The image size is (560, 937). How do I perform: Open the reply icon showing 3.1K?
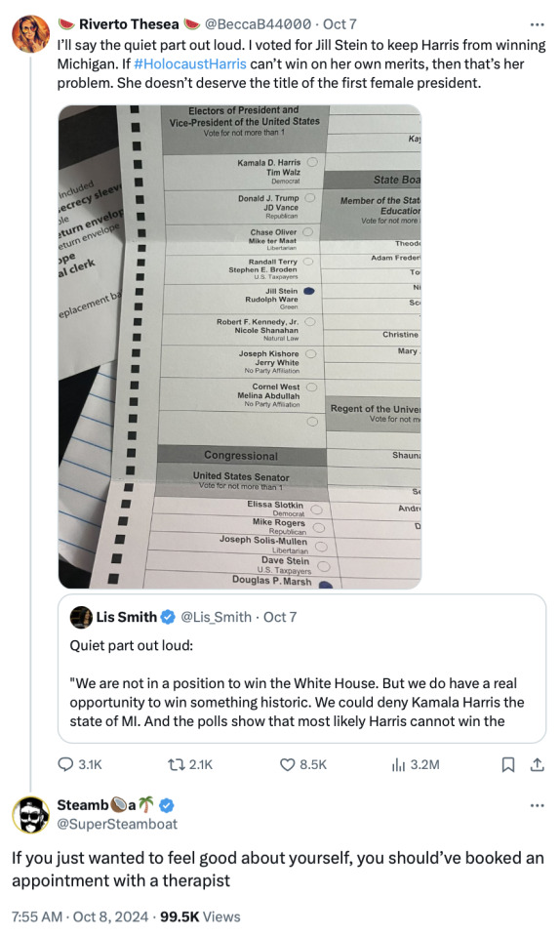coord(65,764)
